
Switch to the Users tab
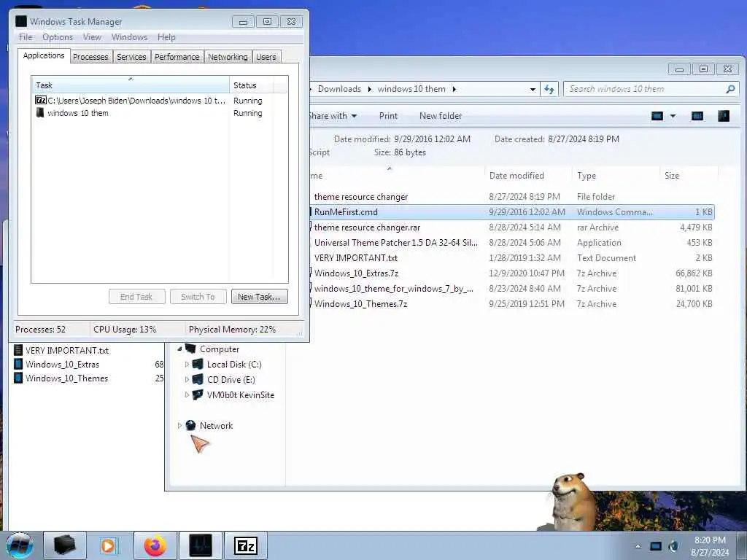point(266,57)
